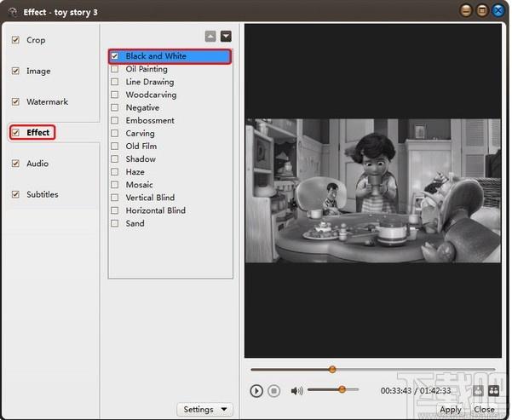This screenshot has height=420, width=512.
Task: Tick the Shadow effect checkbox
Action: coord(115,159)
